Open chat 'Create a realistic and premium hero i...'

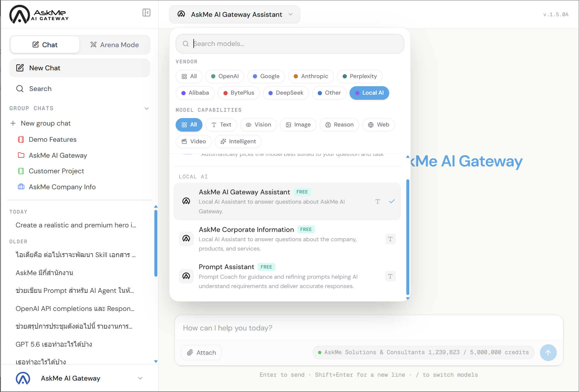76,225
